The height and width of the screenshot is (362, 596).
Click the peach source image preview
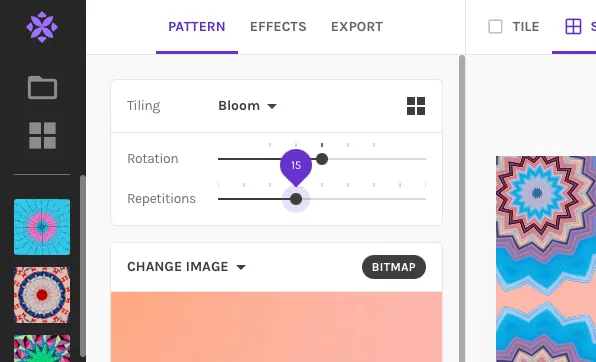pos(276,327)
